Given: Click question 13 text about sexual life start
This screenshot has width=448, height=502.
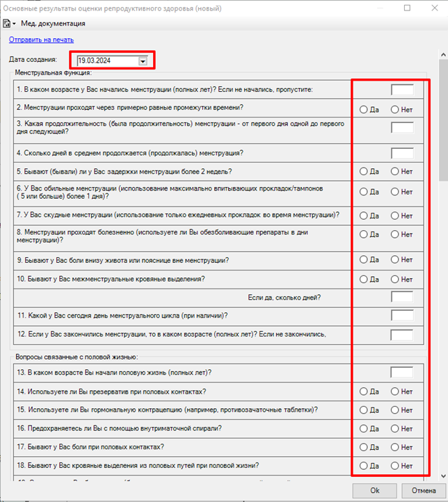Looking at the screenshot, I should (x=114, y=373).
